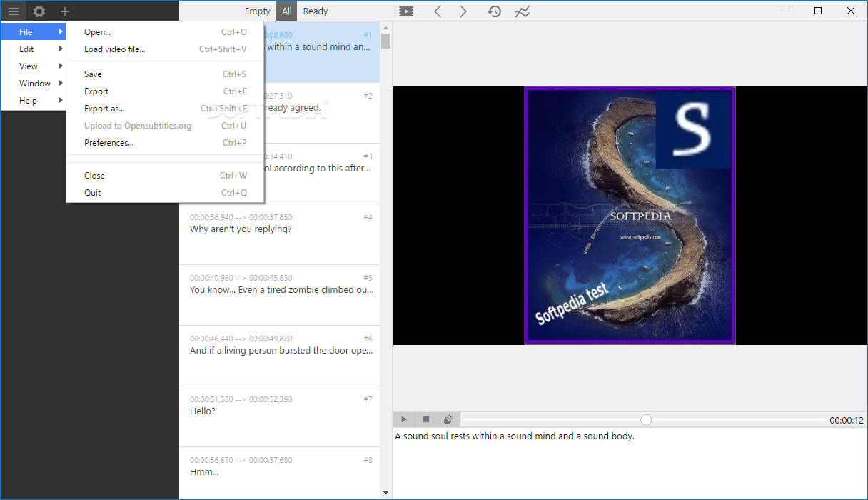
Task: Select subtitle #4 "Why aren't you replying?"
Action: pyautogui.click(x=280, y=234)
